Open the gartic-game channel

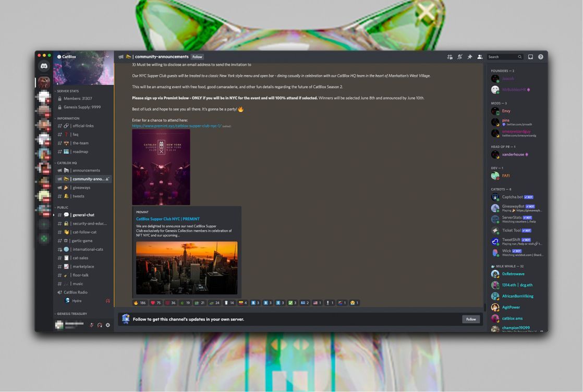pyautogui.click(x=83, y=240)
